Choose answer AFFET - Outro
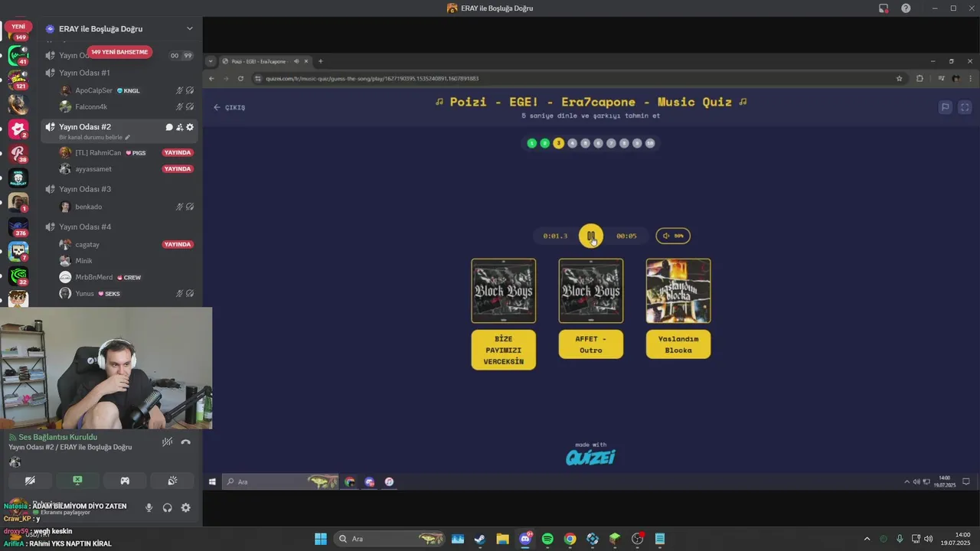The image size is (980, 551). pos(591,344)
